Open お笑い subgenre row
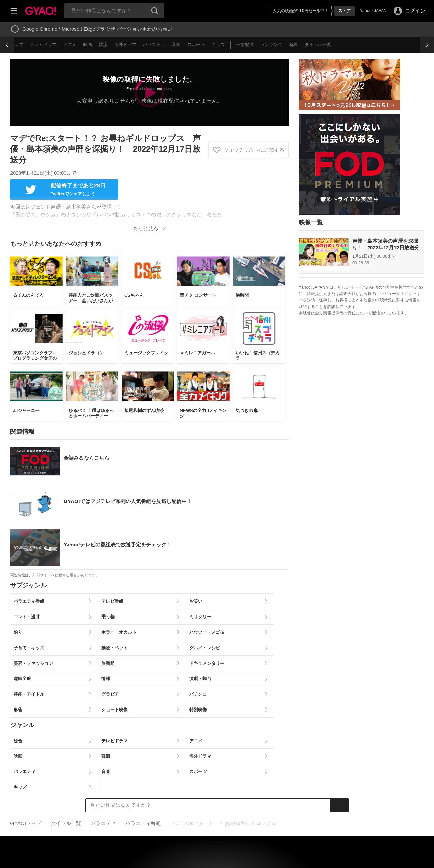Viewport: 434px width, 868px height. coord(230,601)
